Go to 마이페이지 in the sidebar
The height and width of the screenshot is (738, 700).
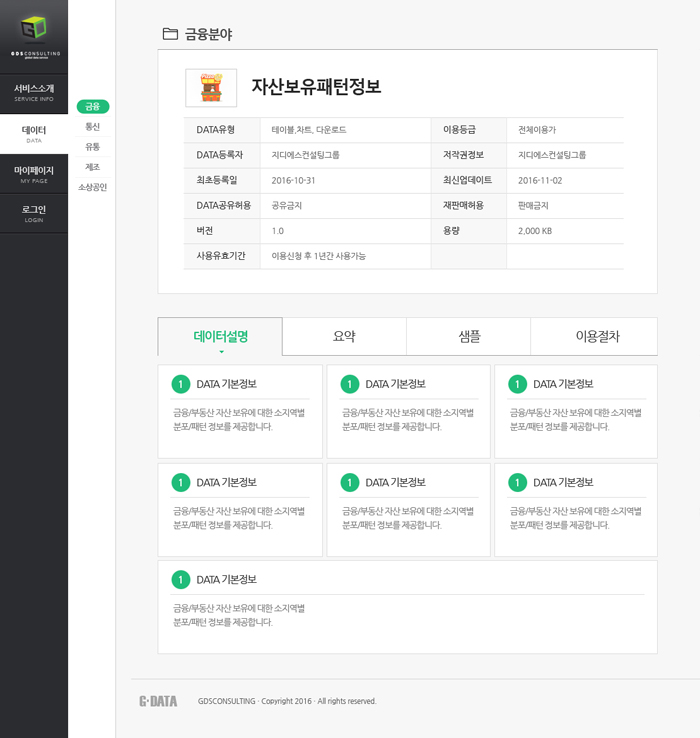(x=34, y=173)
